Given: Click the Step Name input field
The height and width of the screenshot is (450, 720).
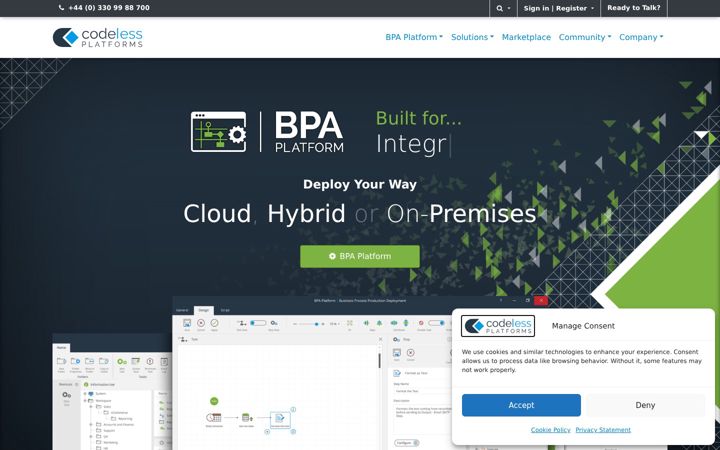Looking at the screenshot, I should click(x=422, y=391).
